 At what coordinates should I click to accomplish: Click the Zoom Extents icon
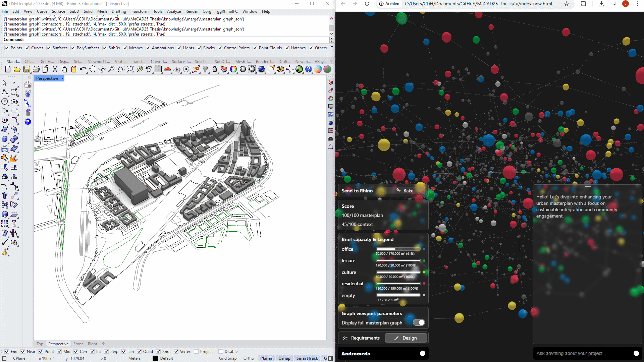(x=130, y=69)
